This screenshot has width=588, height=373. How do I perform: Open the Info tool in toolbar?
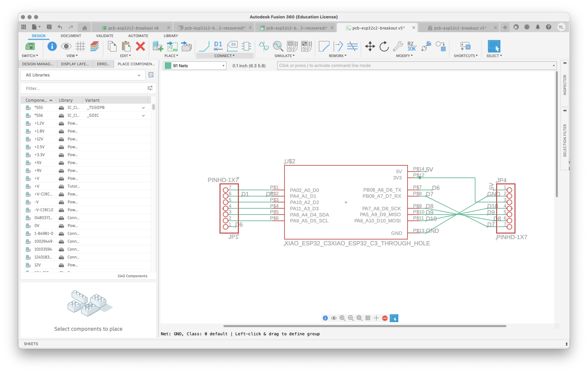click(x=52, y=46)
